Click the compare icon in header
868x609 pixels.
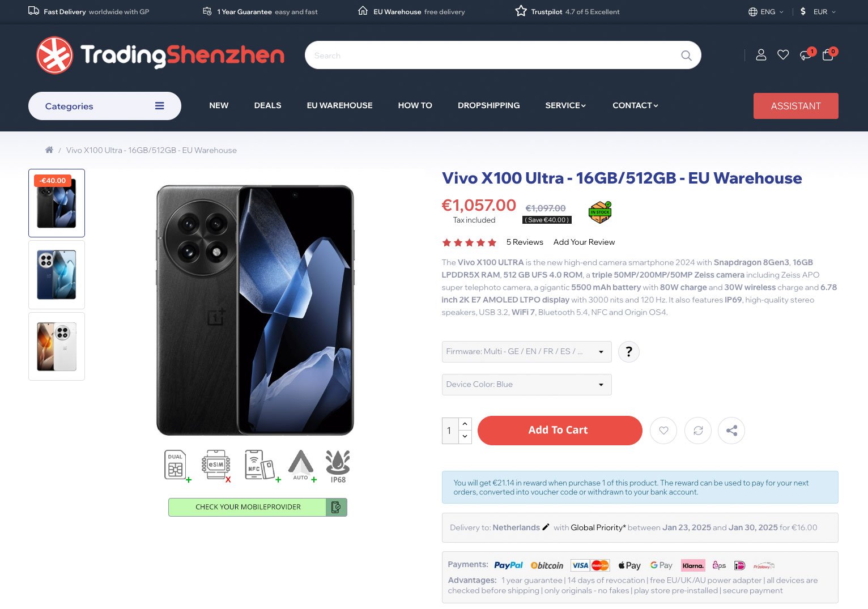pyautogui.click(x=805, y=55)
